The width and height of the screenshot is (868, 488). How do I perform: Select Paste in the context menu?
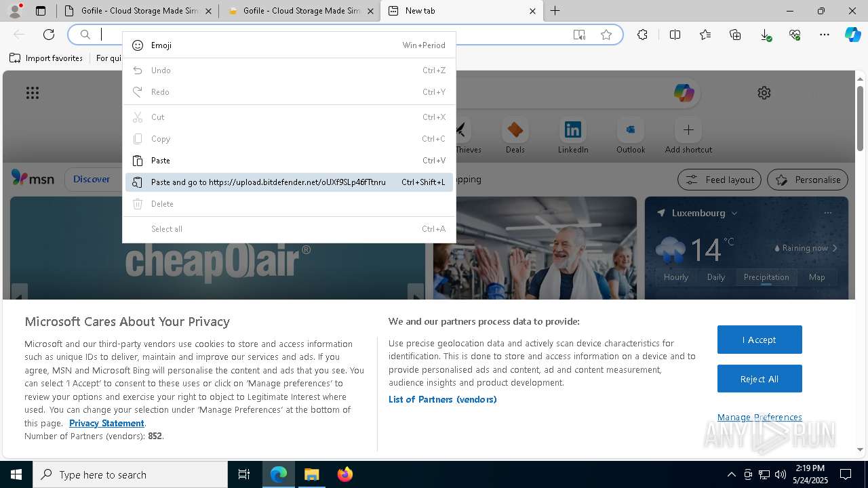289,161
